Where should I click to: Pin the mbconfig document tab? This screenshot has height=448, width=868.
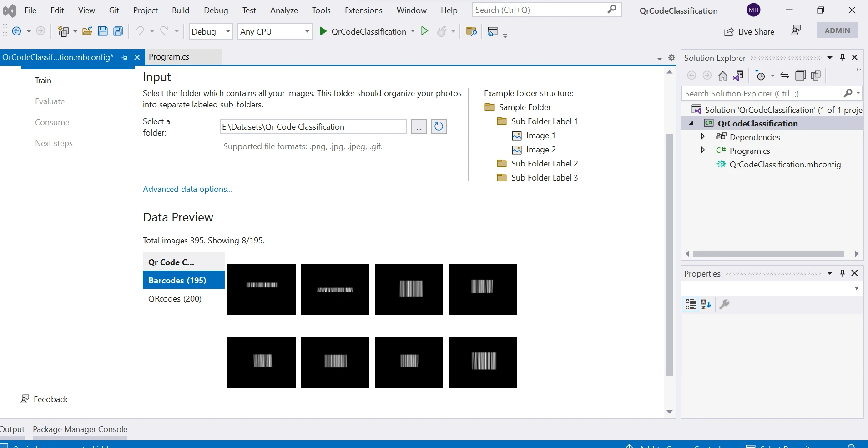(125, 58)
